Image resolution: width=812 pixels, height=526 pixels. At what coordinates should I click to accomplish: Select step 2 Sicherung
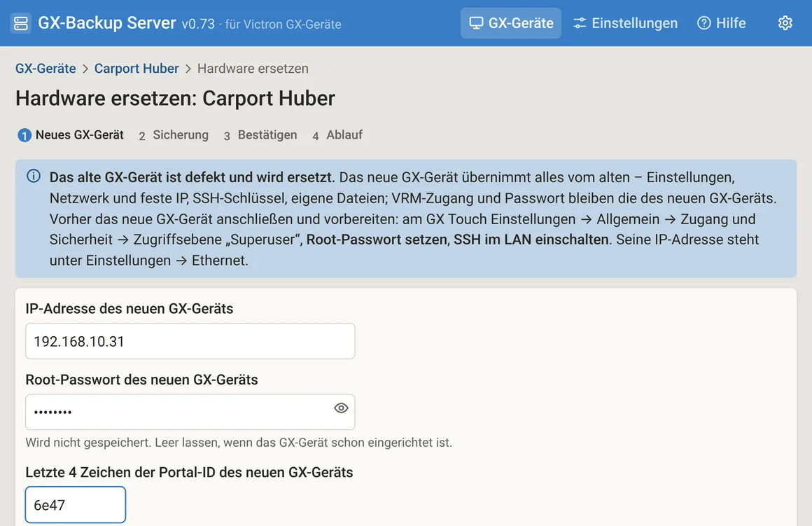click(x=174, y=135)
